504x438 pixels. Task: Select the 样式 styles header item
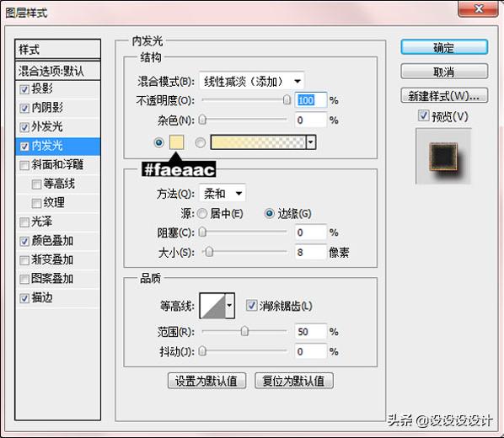(x=58, y=50)
